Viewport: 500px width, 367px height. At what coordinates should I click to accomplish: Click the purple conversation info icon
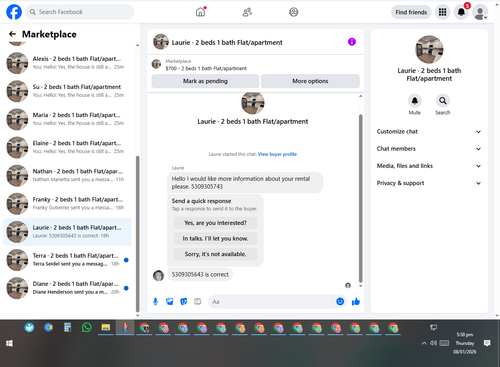click(352, 42)
